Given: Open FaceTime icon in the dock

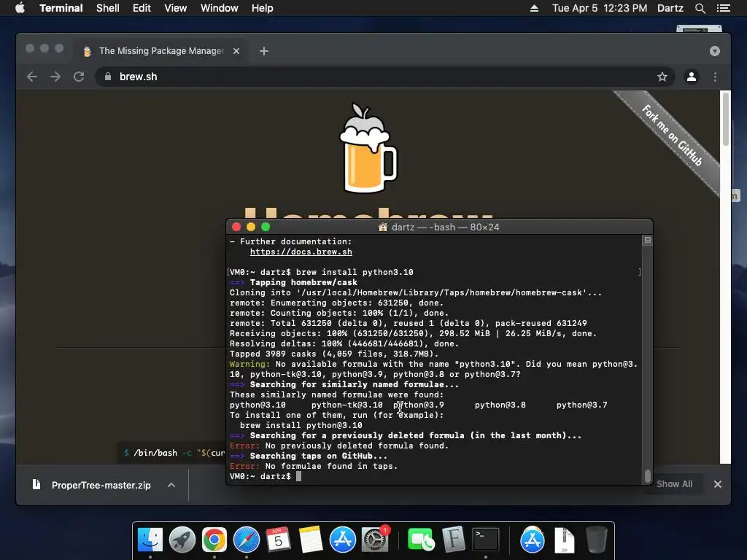Looking at the screenshot, I should click(421, 540).
